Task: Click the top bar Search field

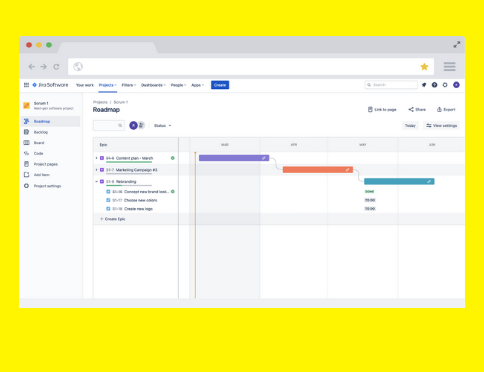Action: [391, 85]
